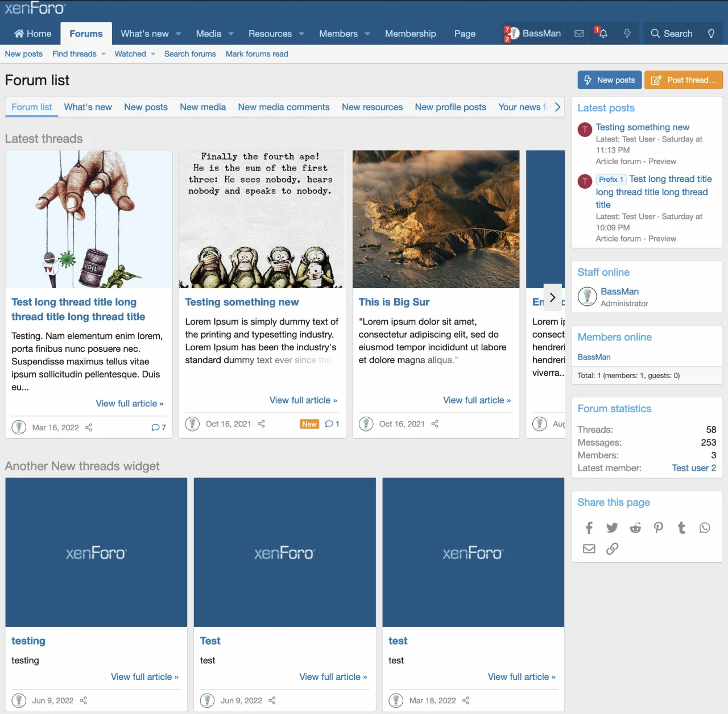Advance latest threads carousel to next slide
This screenshot has width=728, height=714.
click(552, 297)
